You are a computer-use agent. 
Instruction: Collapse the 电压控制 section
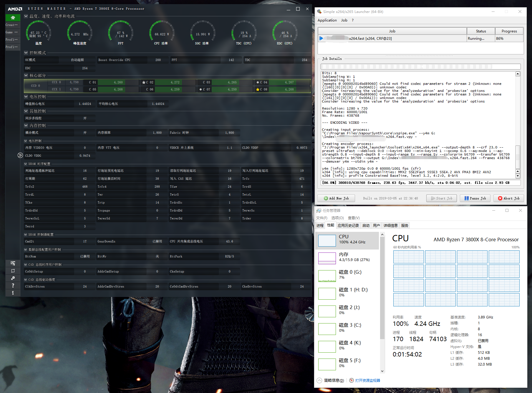26,97
